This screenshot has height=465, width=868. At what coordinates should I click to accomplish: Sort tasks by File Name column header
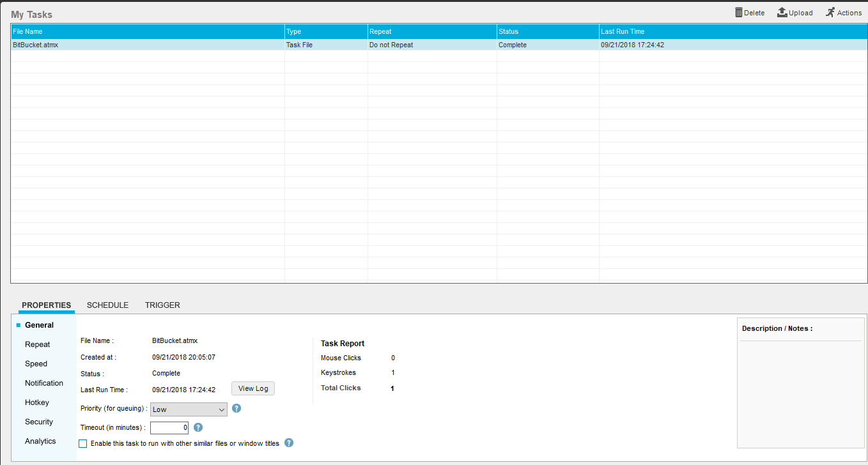coord(147,31)
